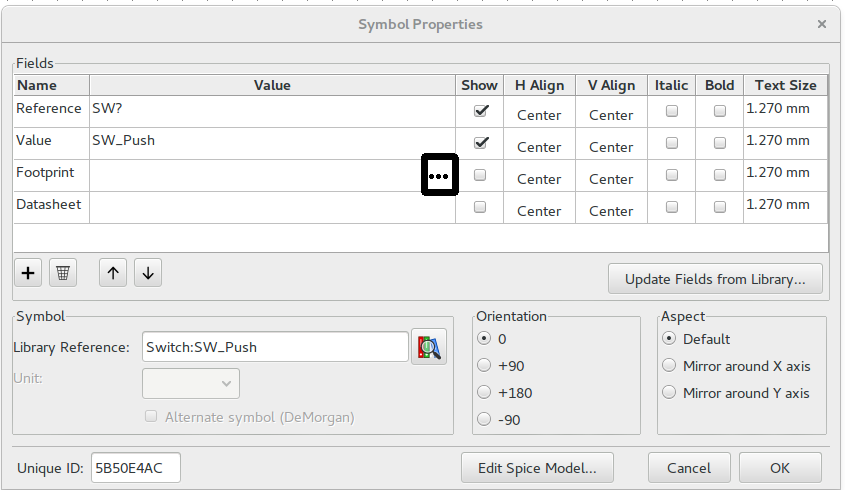The width and height of the screenshot is (845, 490).
Task: Click the Datasheet row V Align cell
Action: pyautogui.click(x=611, y=210)
